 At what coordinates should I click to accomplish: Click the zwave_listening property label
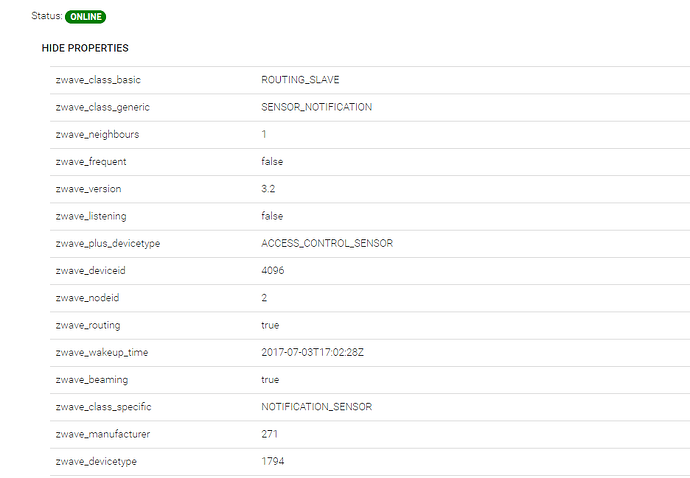coord(91,216)
